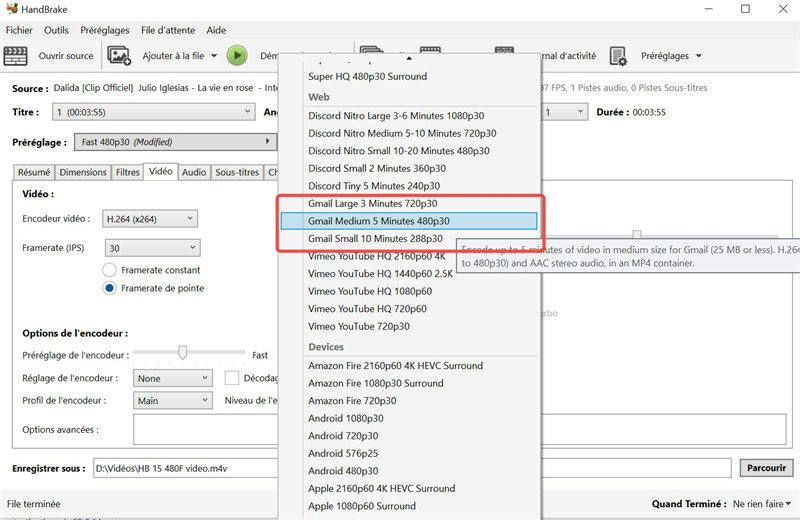Switch to the Audio tab
The height and width of the screenshot is (520, 800).
coord(194,172)
